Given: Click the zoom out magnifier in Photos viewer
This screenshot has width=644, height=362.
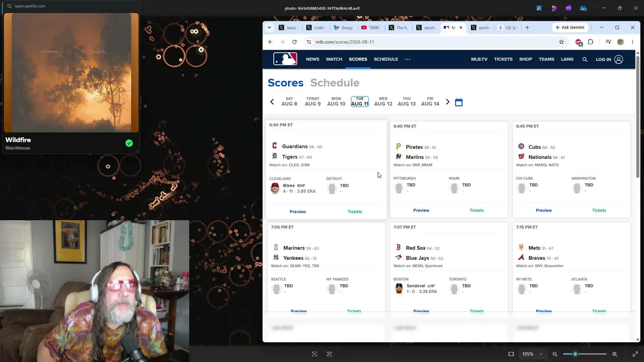Looking at the screenshot, I should tap(555, 354).
